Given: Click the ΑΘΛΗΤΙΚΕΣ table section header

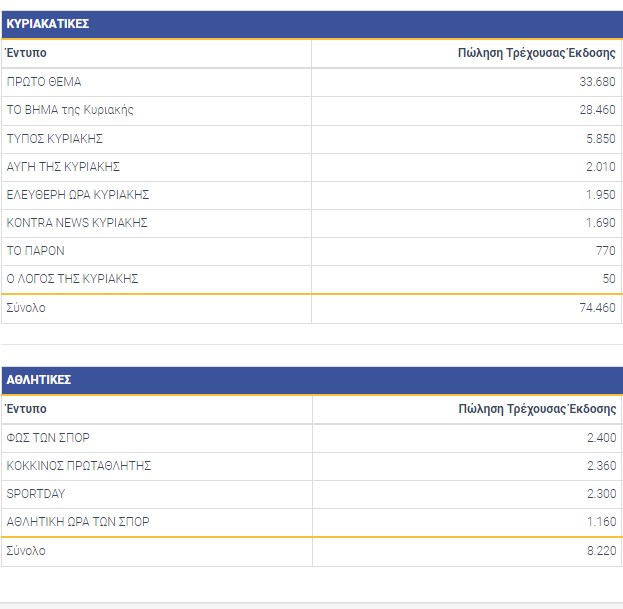Looking at the screenshot, I should (38, 380).
